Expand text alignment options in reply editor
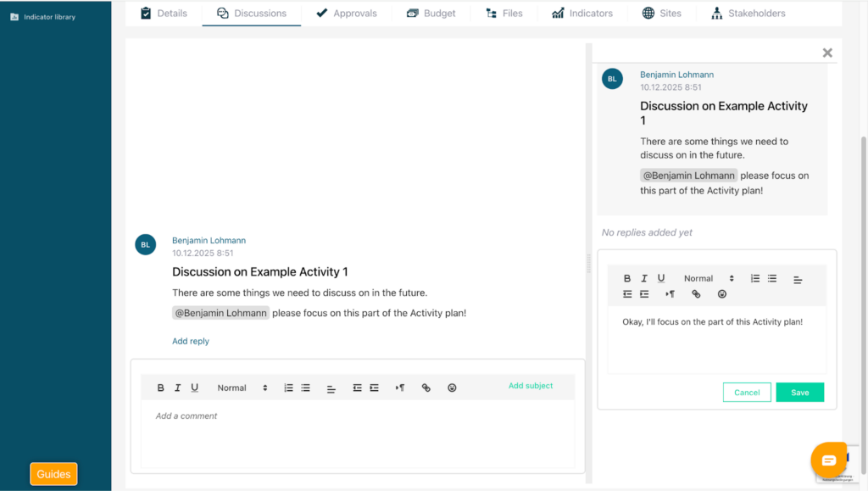 (x=798, y=279)
